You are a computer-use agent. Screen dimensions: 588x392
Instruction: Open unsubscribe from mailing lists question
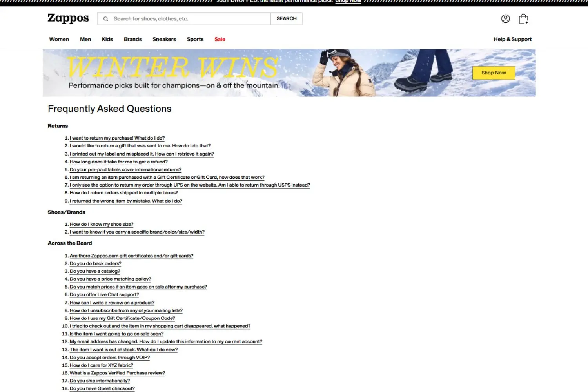click(126, 310)
